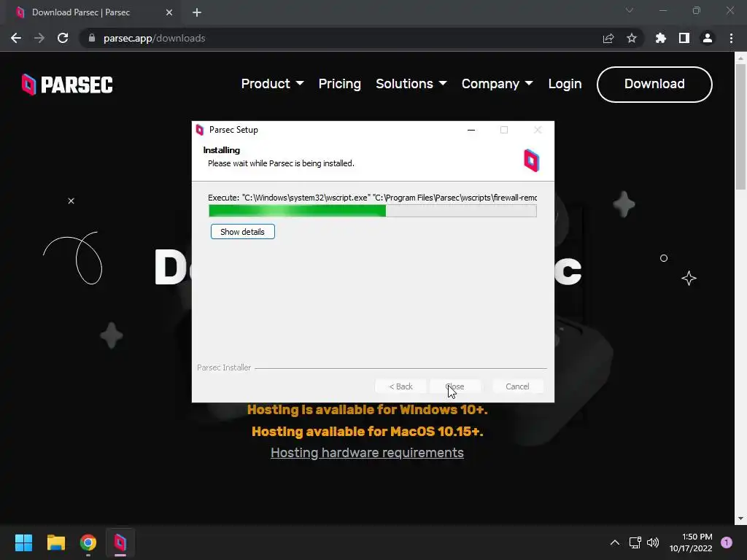Close the Download Parsec tab

pyautogui.click(x=169, y=12)
